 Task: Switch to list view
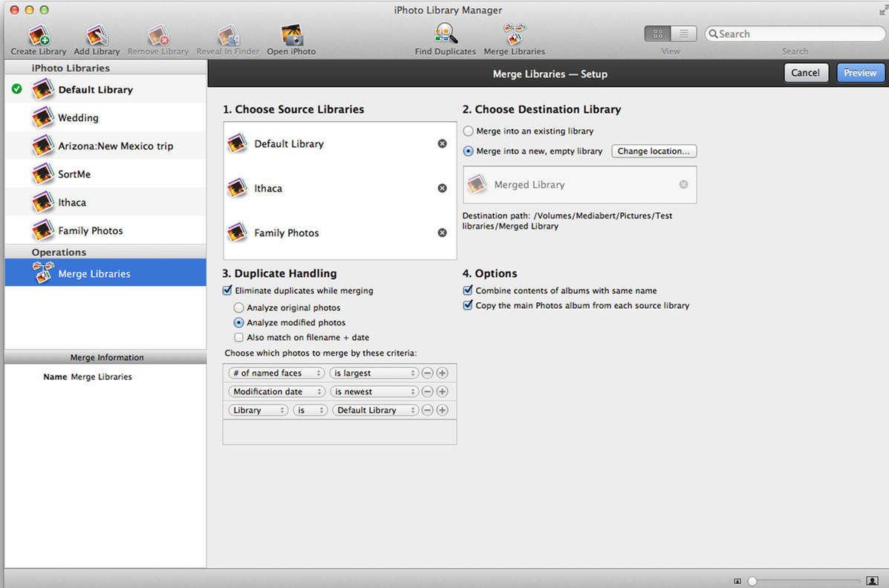pyautogui.click(x=684, y=34)
